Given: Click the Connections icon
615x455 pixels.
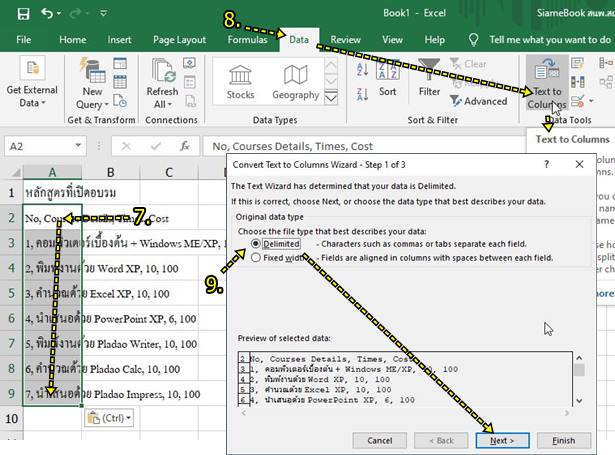Looking at the screenshot, I should pos(189,64).
